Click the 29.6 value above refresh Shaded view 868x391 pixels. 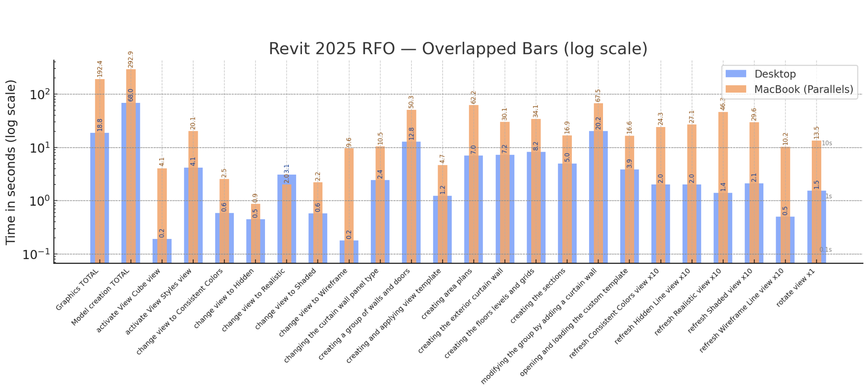point(754,114)
